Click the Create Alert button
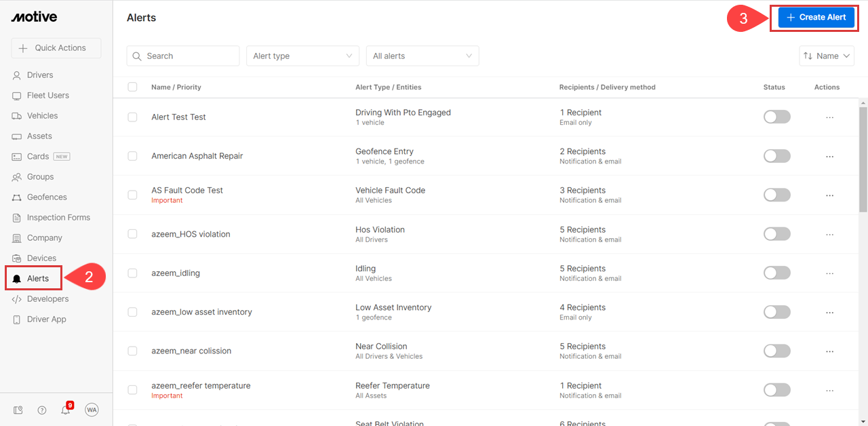Screen dimensions: 868x426 point(816,18)
